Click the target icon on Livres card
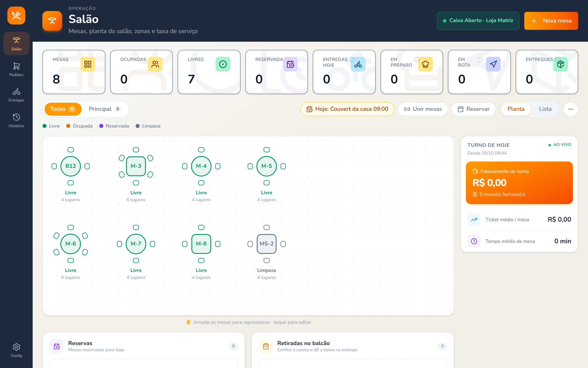 [x=223, y=64]
